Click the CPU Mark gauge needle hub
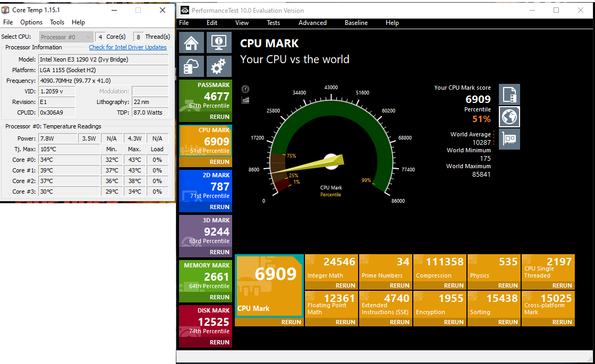The image size is (595, 364). coord(331,161)
